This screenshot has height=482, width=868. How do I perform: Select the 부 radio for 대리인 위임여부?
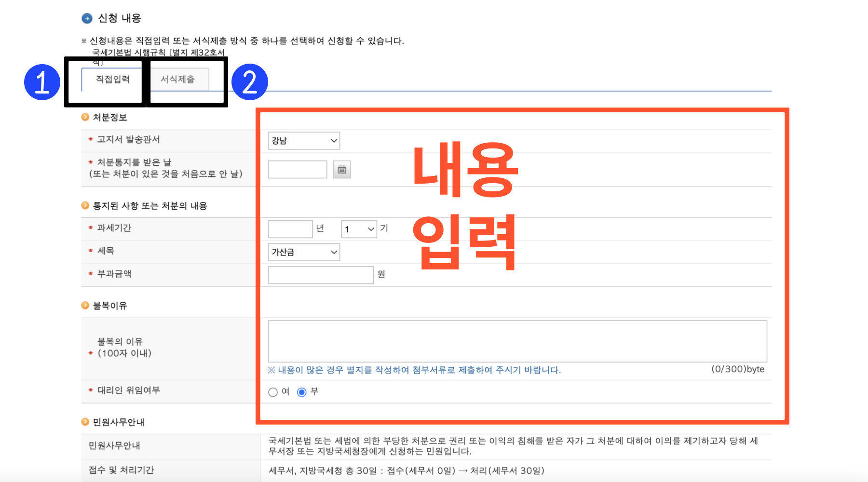click(x=302, y=392)
